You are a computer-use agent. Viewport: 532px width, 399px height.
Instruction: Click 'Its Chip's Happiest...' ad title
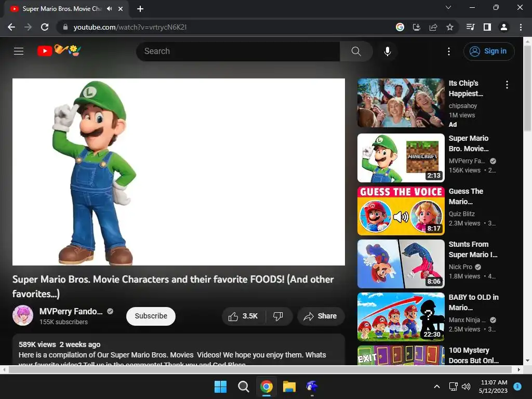point(465,88)
